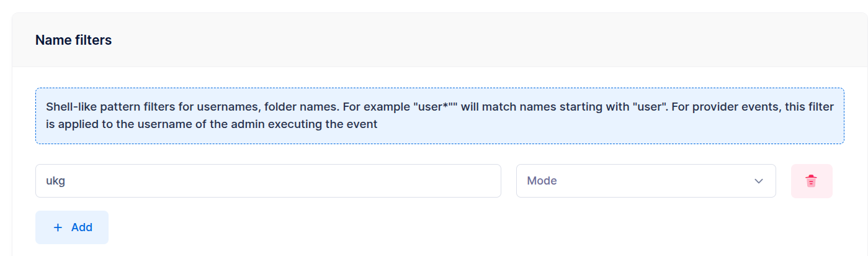Expand the Mode combo box options
Screen dimensions: 868x256
click(646, 181)
